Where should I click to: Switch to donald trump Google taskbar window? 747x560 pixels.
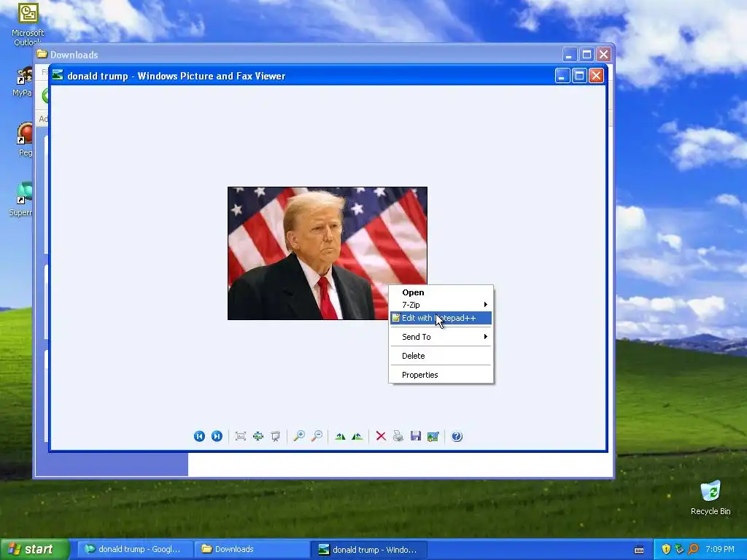tap(135, 549)
